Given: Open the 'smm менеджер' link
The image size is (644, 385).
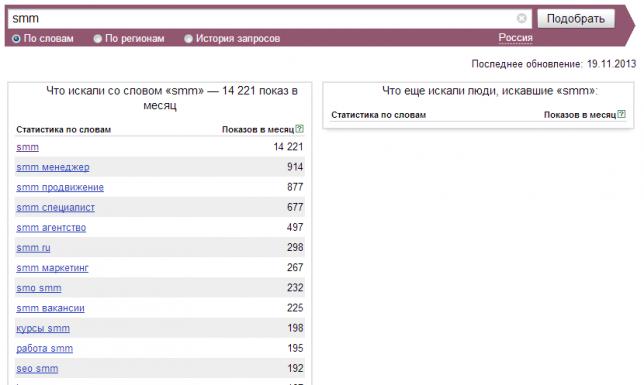Looking at the screenshot, I should click(53, 167).
